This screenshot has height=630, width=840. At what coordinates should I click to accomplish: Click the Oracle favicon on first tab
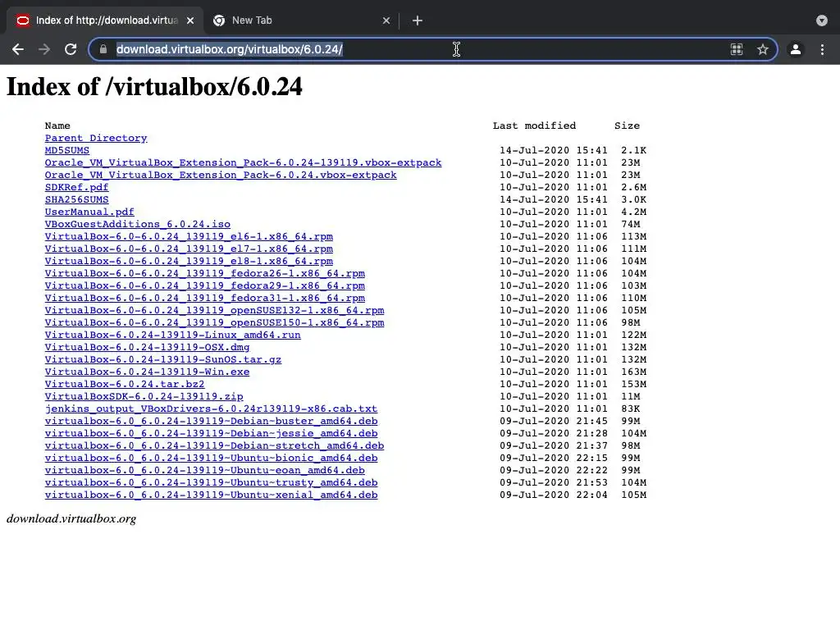[22, 21]
